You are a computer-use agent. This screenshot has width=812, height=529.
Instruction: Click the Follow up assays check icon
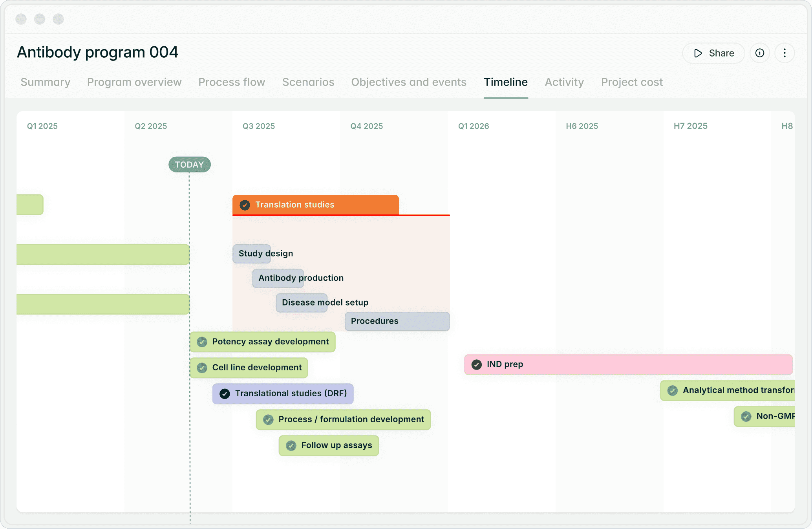(291, 445)
